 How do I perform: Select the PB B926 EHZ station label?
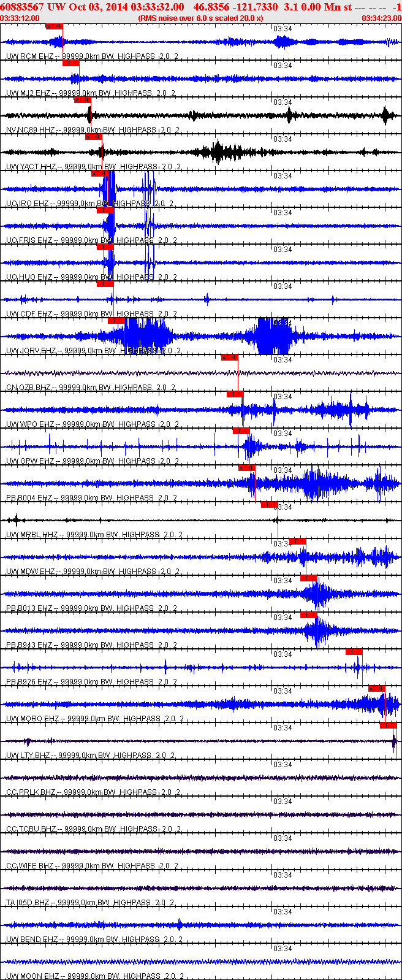click(x=91, y=682)
